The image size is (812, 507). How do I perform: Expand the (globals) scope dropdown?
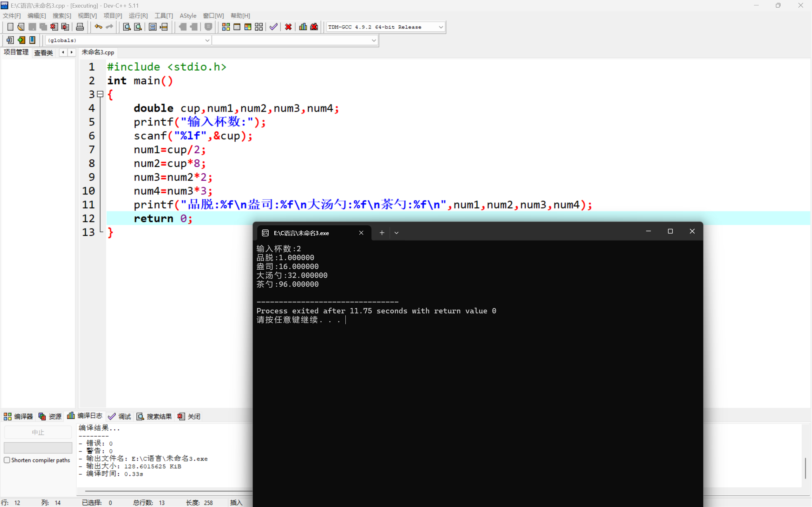[207, 40]
